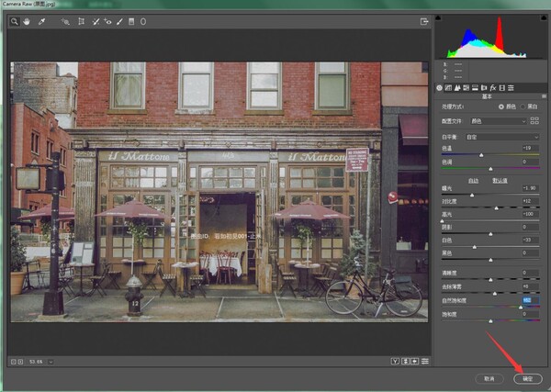Toggle full screen mode icon

tap(424, 22)
